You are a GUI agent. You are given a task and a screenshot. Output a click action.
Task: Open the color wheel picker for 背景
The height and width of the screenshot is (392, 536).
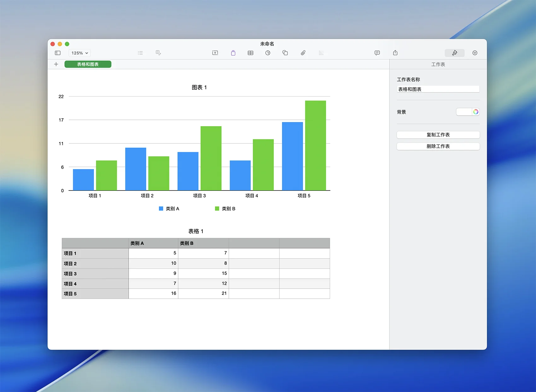pos(476,112)
